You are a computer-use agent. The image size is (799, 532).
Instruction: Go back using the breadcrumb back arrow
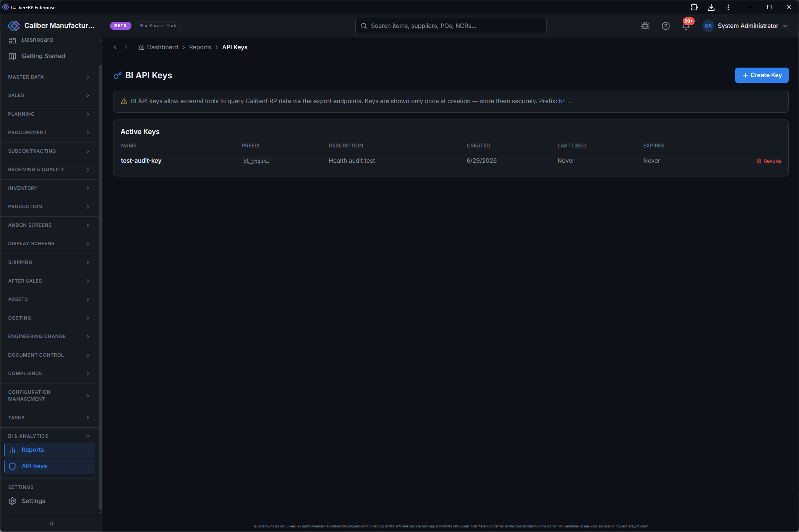115,47
